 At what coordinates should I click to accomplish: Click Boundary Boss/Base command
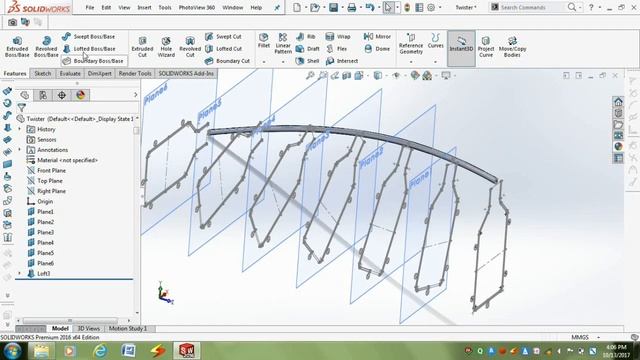(x=93, y=61)
